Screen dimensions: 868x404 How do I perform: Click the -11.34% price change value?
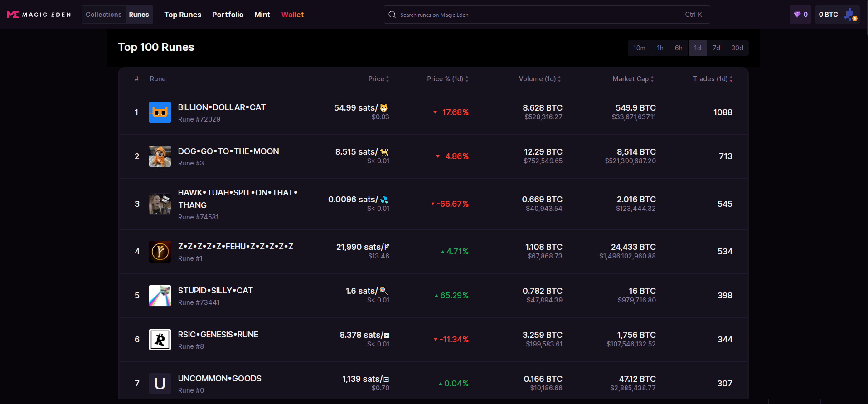pyautogui.click(x=451, y=340)
